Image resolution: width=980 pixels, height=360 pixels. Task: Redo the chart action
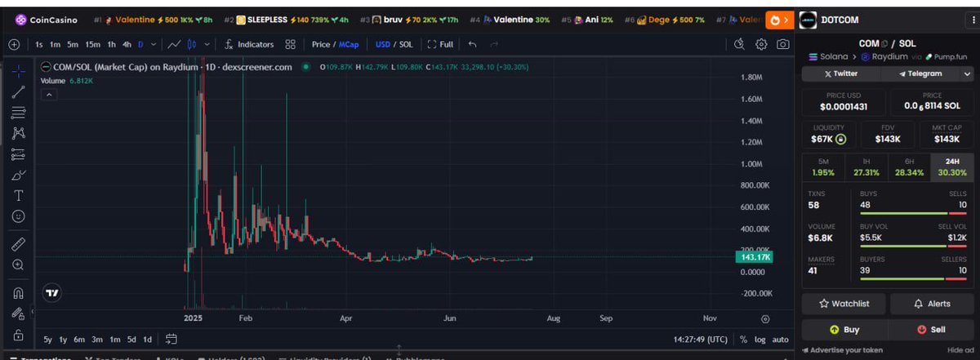click(x=494, y=44)
